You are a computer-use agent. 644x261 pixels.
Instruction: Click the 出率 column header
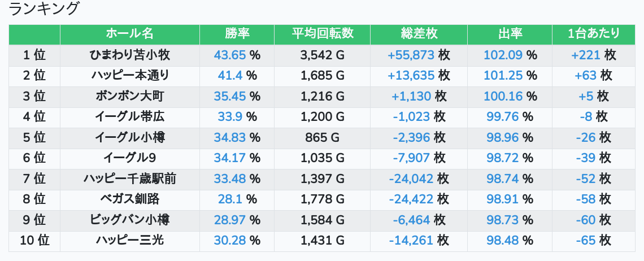[x=510, y=34]
